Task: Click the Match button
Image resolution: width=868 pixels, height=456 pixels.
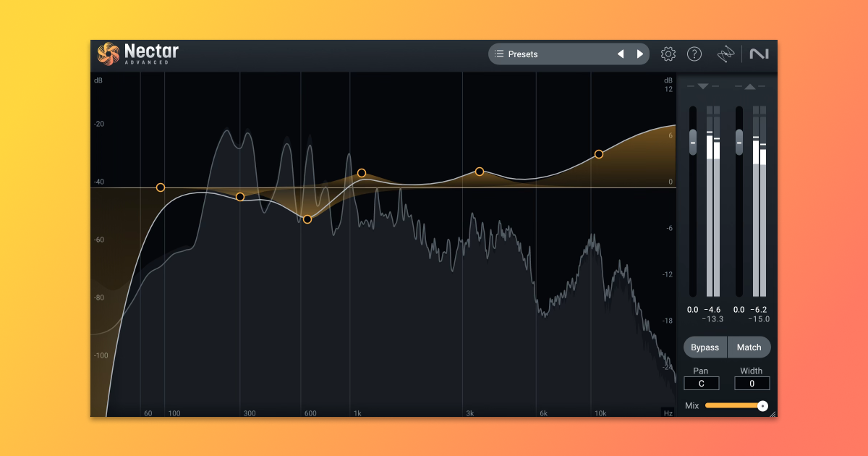Action: pyautogui.click(x=749, y=347)
